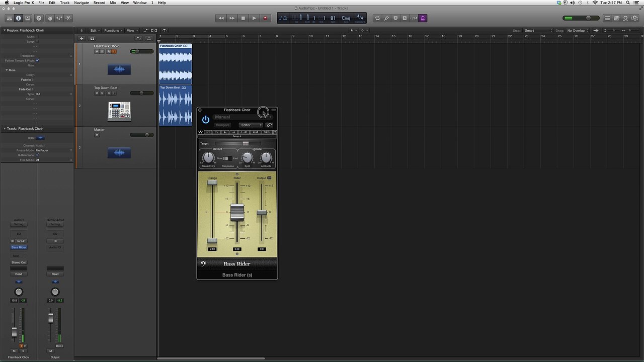Open the Library panel button
The image size is (644, 362).
pos(9,18)
